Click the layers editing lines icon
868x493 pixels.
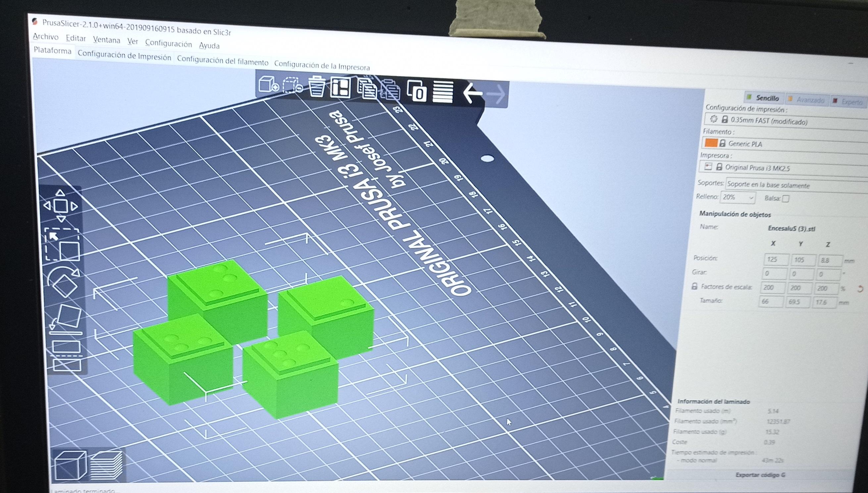pyautogui.click(x=443, y=92)
